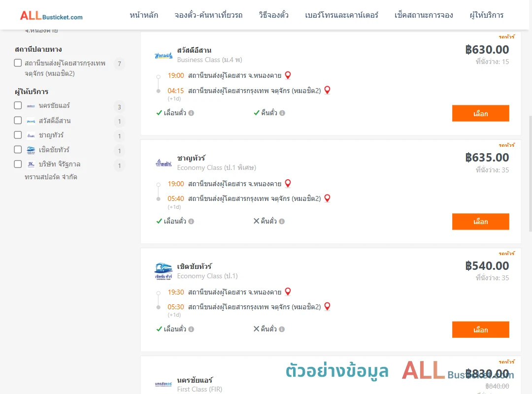
Task: Click the ชาญทัวร์ card company logo
Action: [x=164, y=163]
